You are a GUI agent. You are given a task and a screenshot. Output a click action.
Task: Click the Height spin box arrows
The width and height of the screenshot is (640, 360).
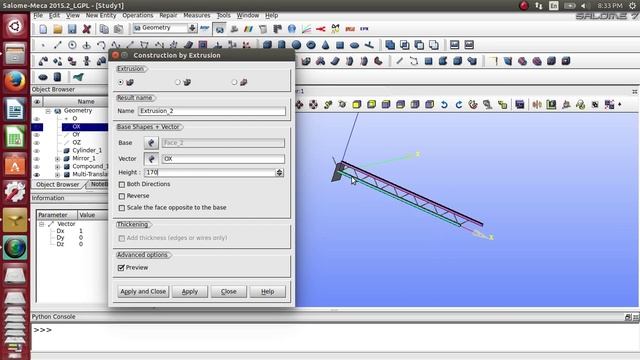(280, 173)
